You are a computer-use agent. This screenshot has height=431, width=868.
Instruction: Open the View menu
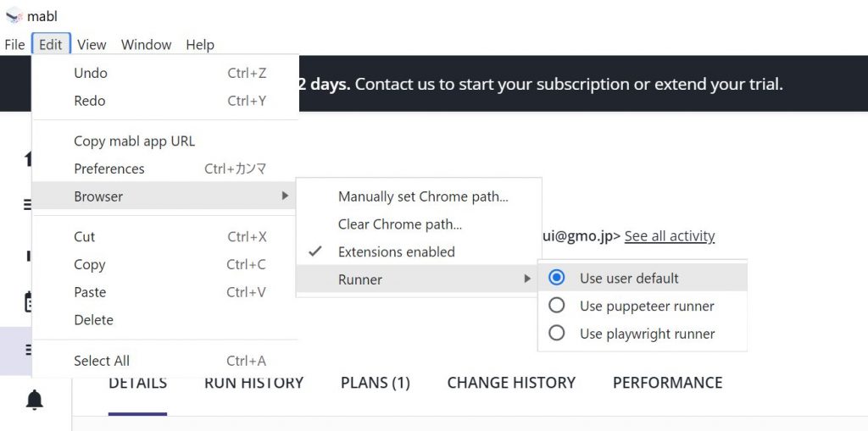(x=92, y=44)
